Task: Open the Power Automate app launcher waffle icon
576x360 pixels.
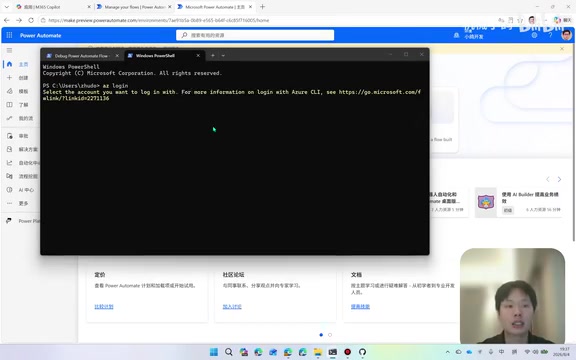Action: click(x=9, y=35)
